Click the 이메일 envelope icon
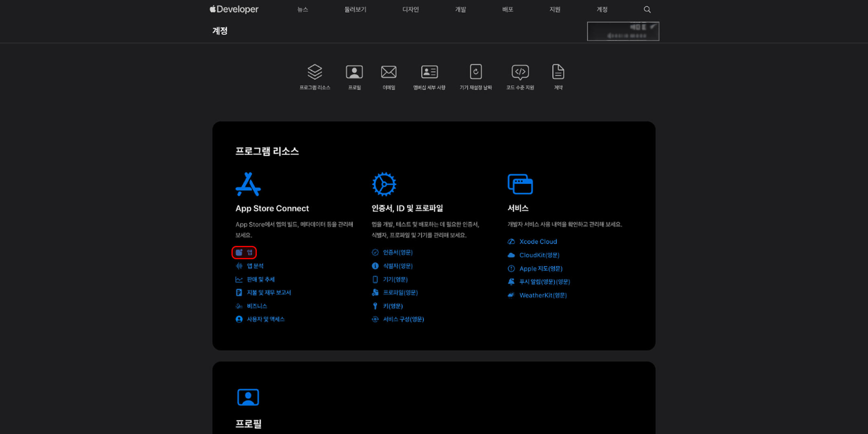This screenshot has height=434, width=868. pyautogui.click(x=389, y=72)
